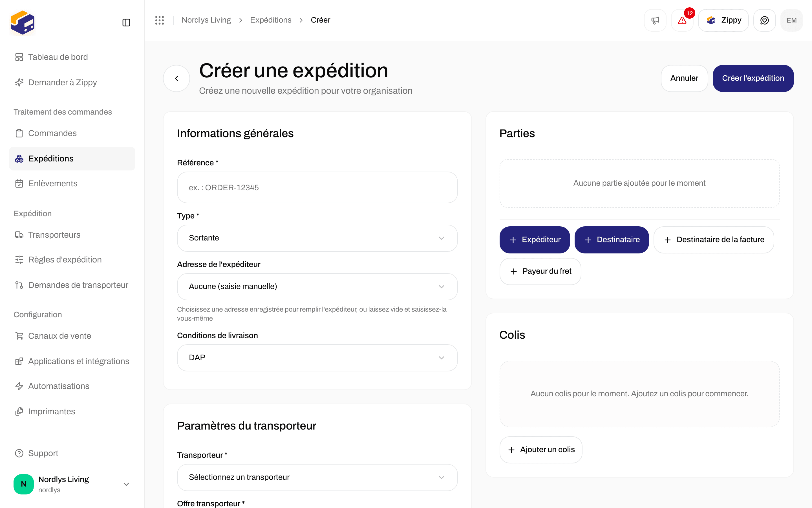Open the chat feedback icon in header
Image resolution: width=812 pixels, height=508 pixels.
[764, 20]
